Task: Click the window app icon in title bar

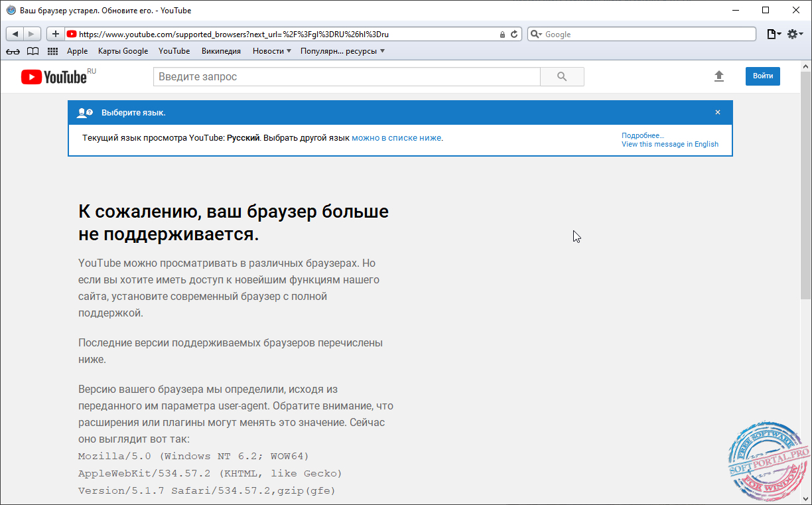Action: click(x=11, y=11)
